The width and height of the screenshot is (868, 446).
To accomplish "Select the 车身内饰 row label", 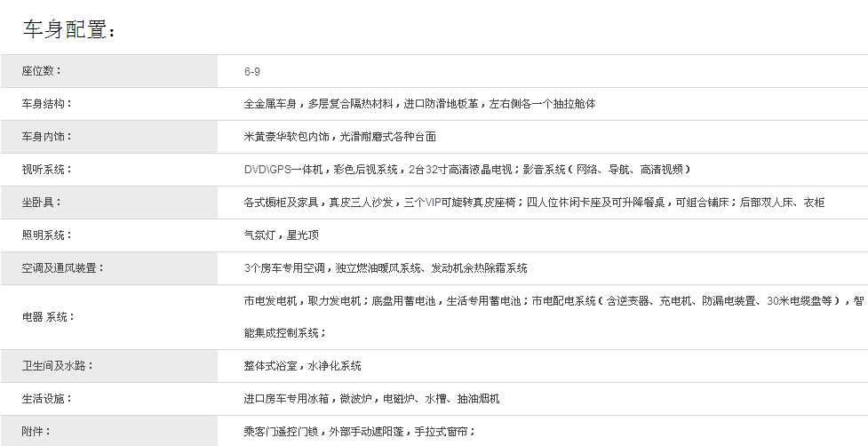I will (47, 137).
